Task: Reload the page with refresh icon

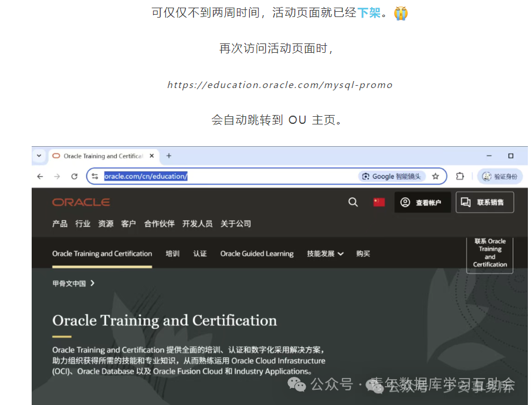Action: point(74,176)
